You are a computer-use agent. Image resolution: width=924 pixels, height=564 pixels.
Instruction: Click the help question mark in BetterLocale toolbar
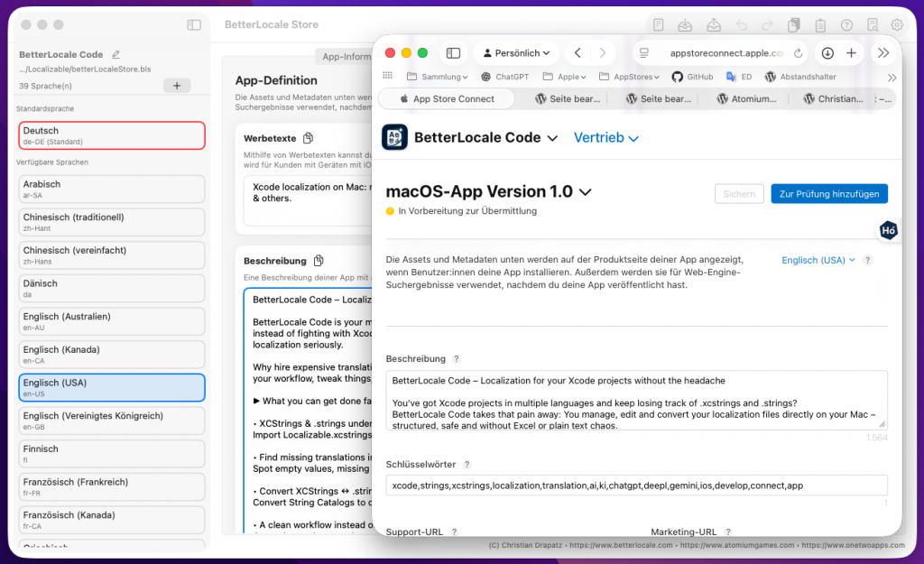846,25
